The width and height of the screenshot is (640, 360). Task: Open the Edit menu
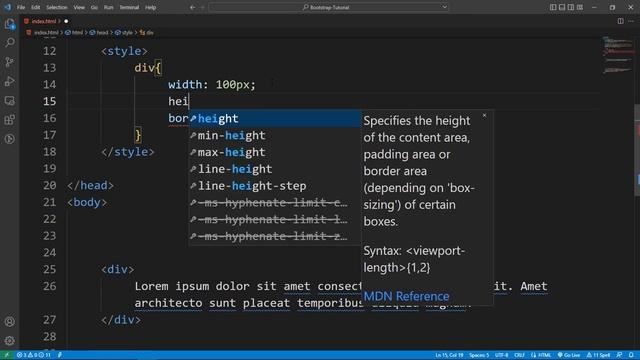tap(36, 7)
